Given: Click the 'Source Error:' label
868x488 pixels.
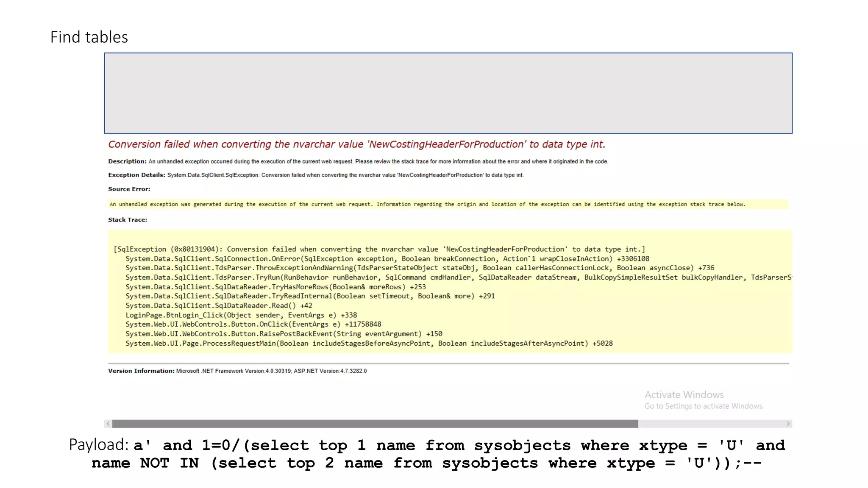Looking at the screenshot, I should tap(129, 189).
